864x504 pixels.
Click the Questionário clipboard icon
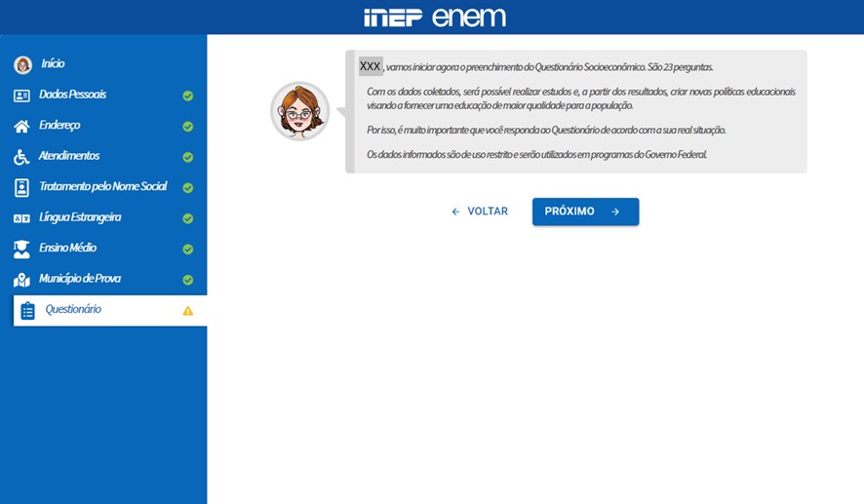pyautogui.click(x=27, y=311)
